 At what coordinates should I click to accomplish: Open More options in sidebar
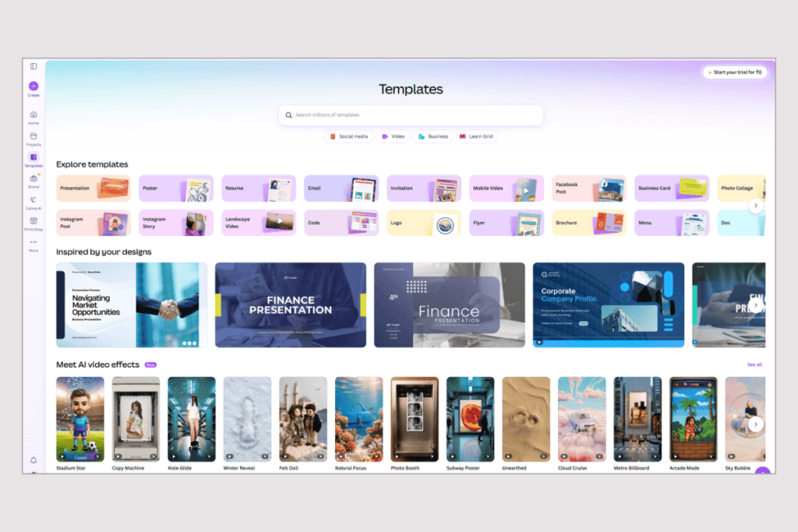34,245
